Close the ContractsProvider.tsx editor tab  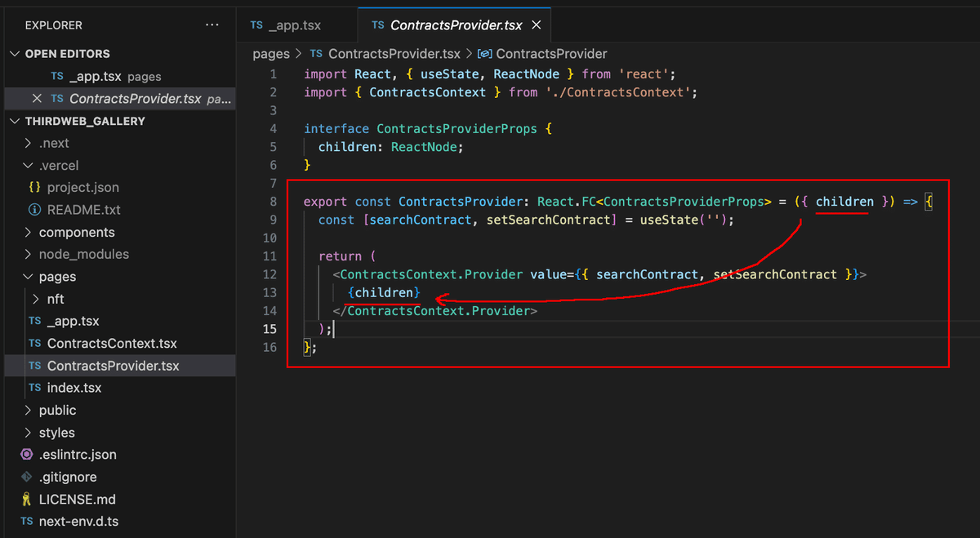click(537, 25)
